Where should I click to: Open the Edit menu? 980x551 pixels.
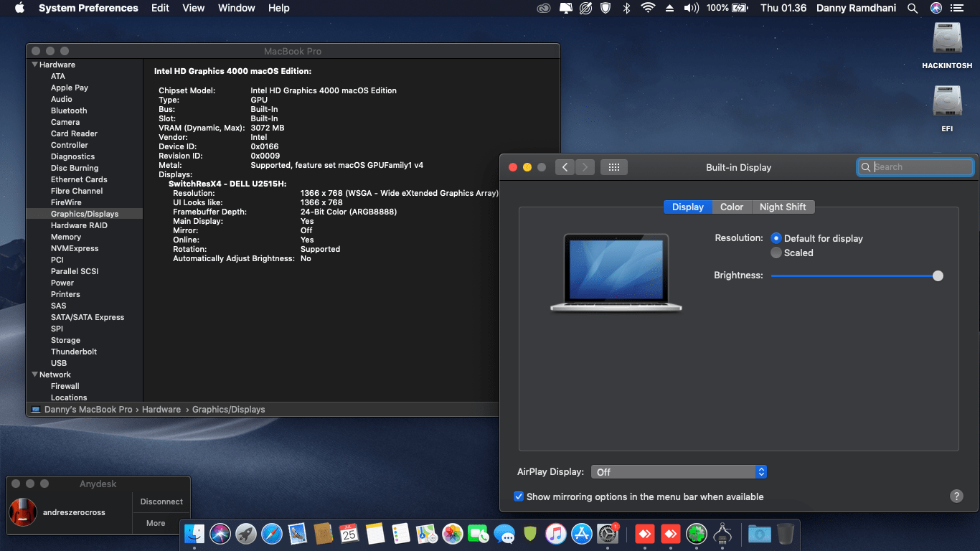[x=160, y=8]
